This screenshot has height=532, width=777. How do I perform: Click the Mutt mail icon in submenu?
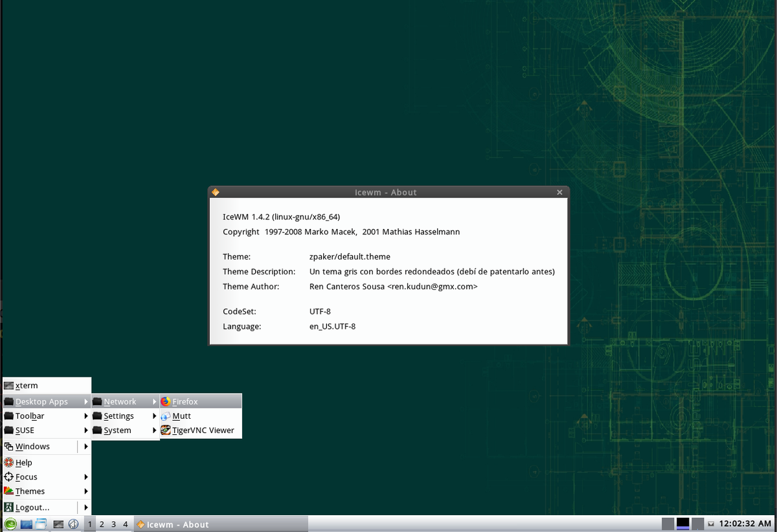pyautogui.click(x=166, y=416)
